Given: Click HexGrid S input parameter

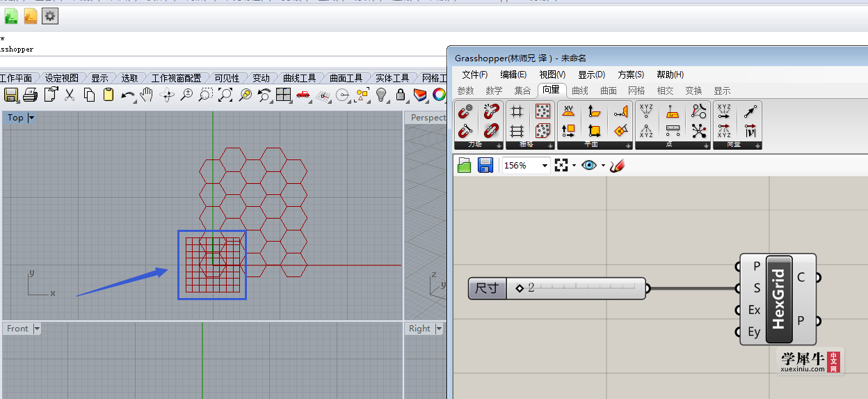Looking at the screenshot, I should point(757,288).
